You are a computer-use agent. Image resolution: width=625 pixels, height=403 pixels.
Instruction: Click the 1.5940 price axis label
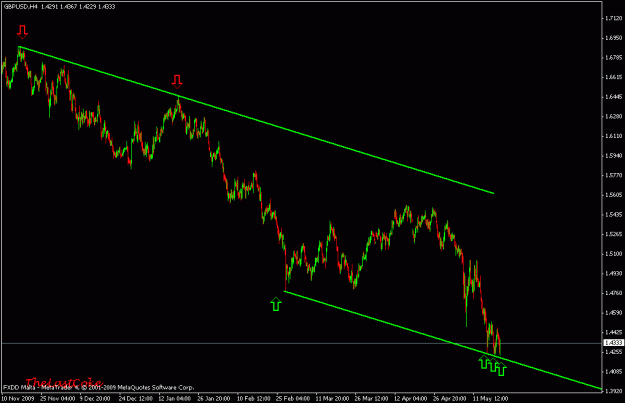(x=613, y=156)
